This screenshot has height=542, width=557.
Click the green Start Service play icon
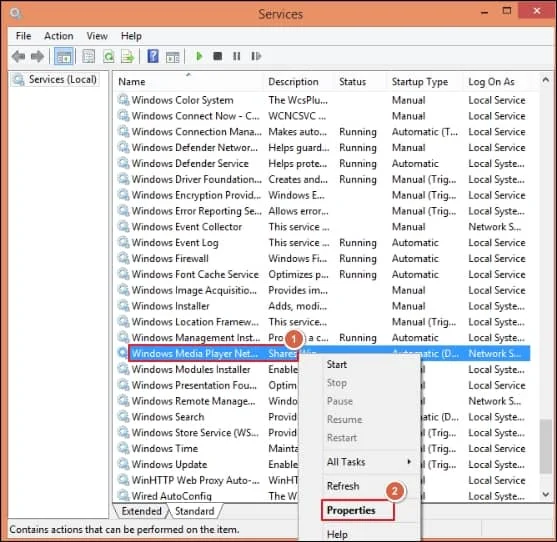click(x=199, y=56)
